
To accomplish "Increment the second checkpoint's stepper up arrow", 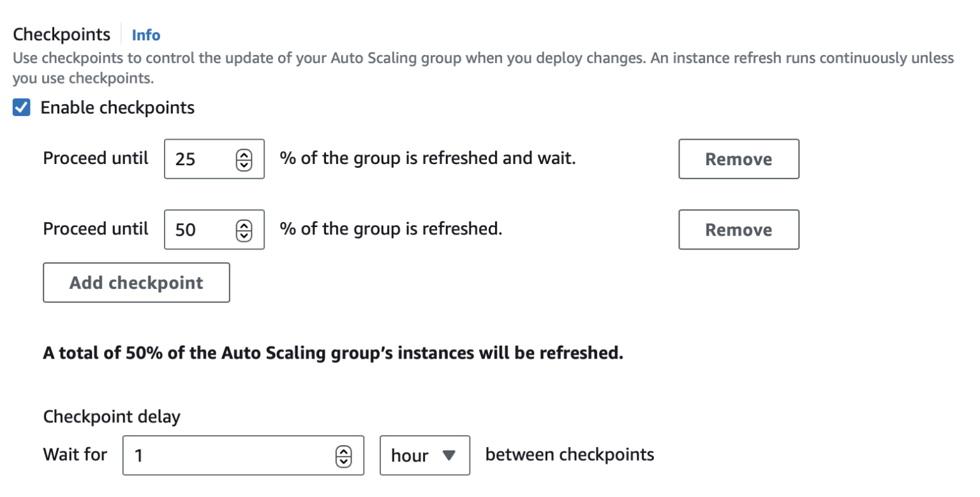I will 244,226.
